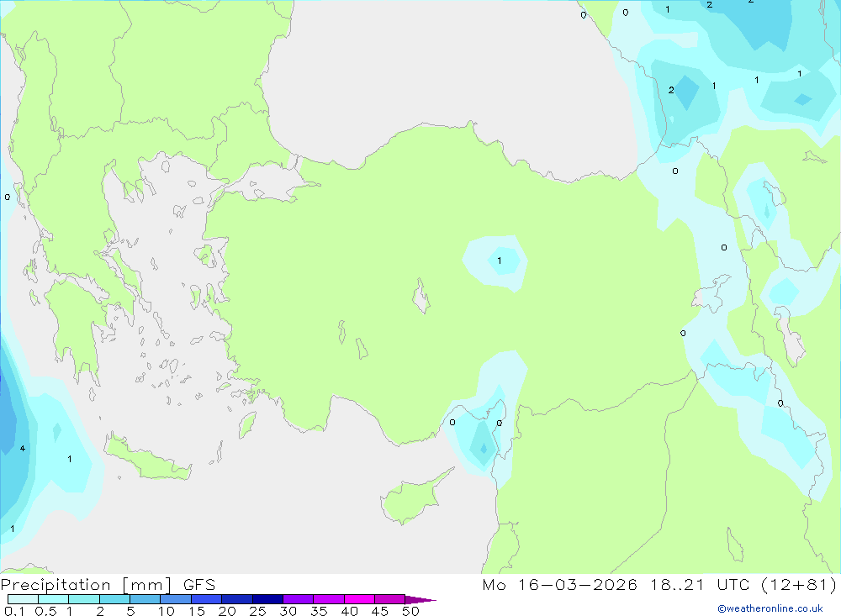Choose the violet swatch between 30 and 35
The height and width of the screenshot is (616, 841).
pos(298,599)
